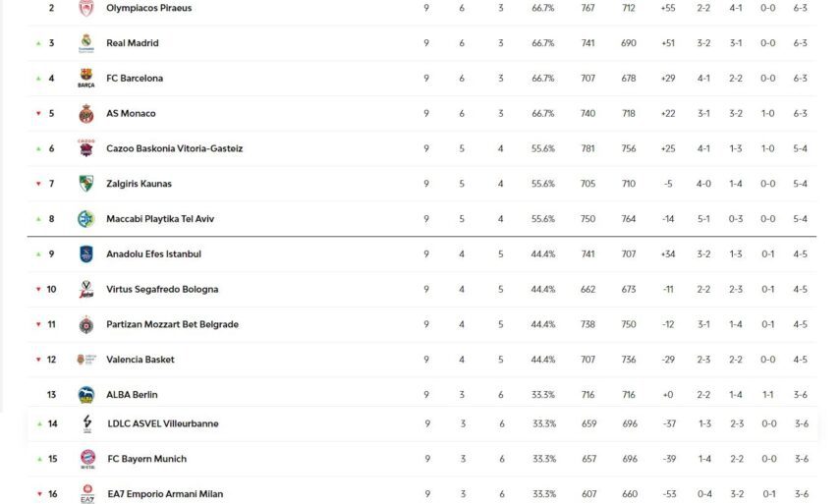
Task: Click the FC Bayern Munich crest
Action: point(86,459)
